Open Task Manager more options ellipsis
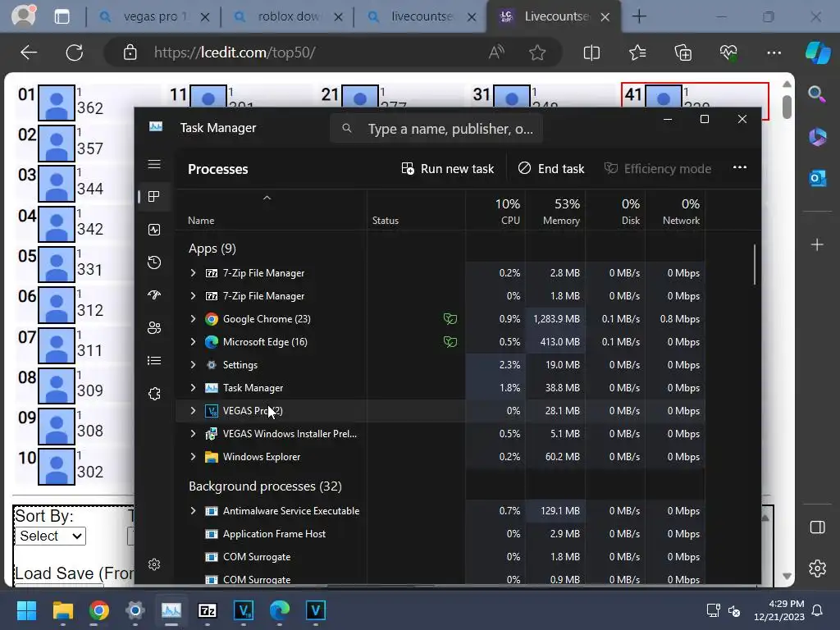840x630 pixels. (x=740, y=167)
